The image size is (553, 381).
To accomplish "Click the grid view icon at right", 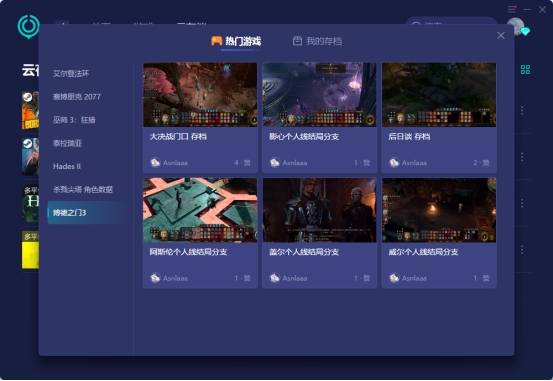I will (x=525, y=69).
